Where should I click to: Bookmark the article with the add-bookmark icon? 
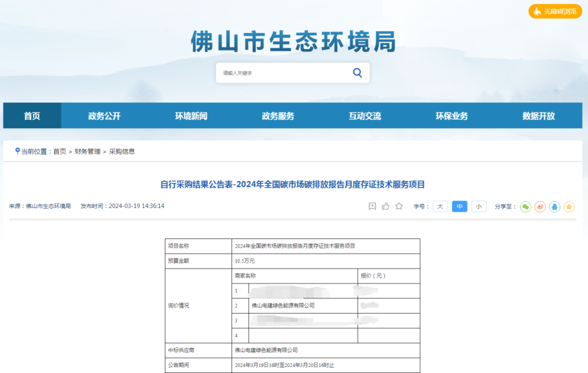pos(373,206)
